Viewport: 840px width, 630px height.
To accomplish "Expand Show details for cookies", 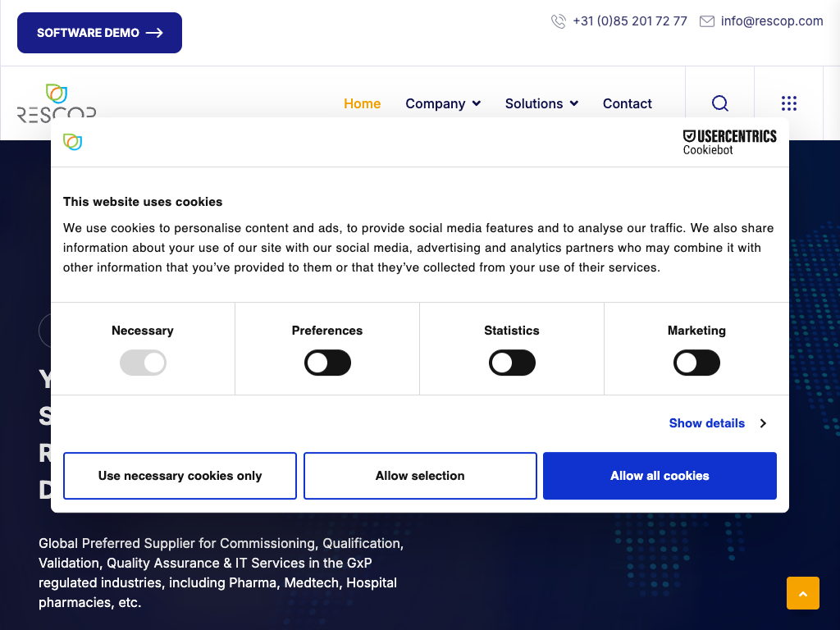I will 717,423.
